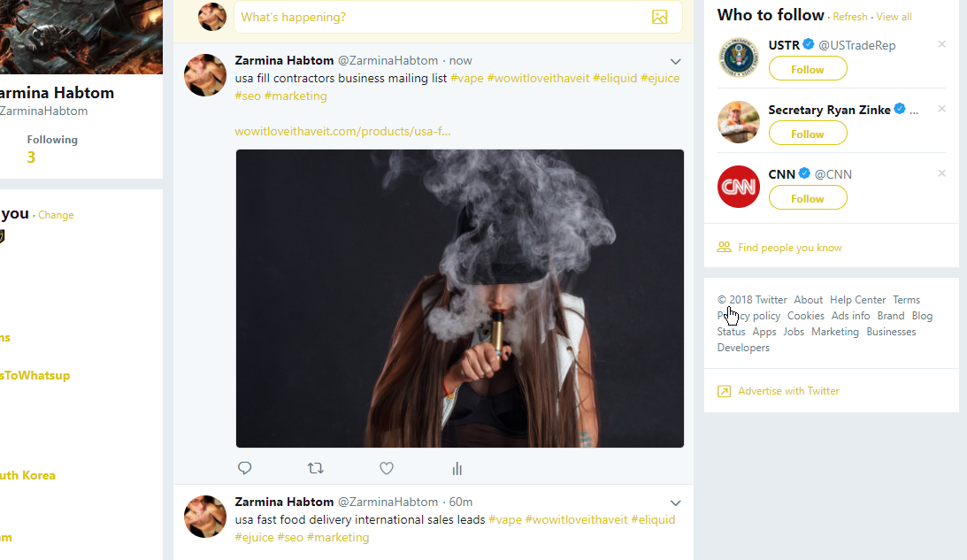Image resolution: width=967 pixels, height=560 pixels.
Task: Open Find people you know
Action: (789, 248)
